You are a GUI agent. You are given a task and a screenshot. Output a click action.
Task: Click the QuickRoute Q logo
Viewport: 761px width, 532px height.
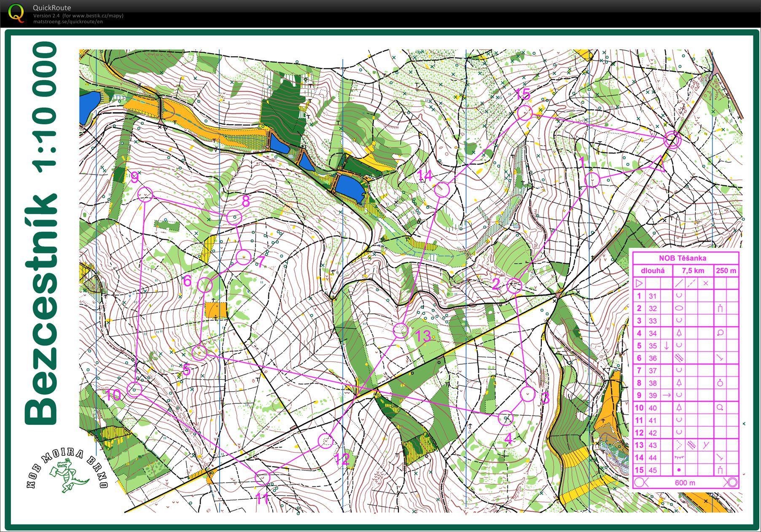16,13
